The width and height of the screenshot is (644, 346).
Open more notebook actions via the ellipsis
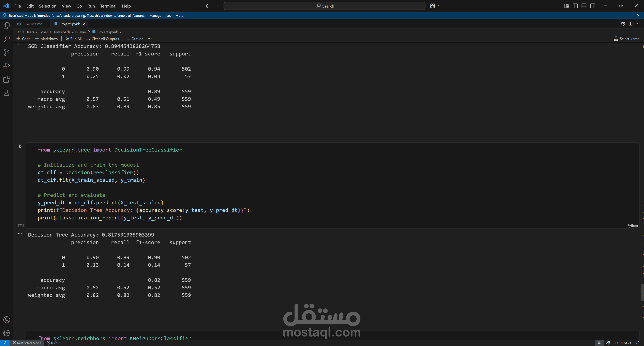tap(150, 38)
